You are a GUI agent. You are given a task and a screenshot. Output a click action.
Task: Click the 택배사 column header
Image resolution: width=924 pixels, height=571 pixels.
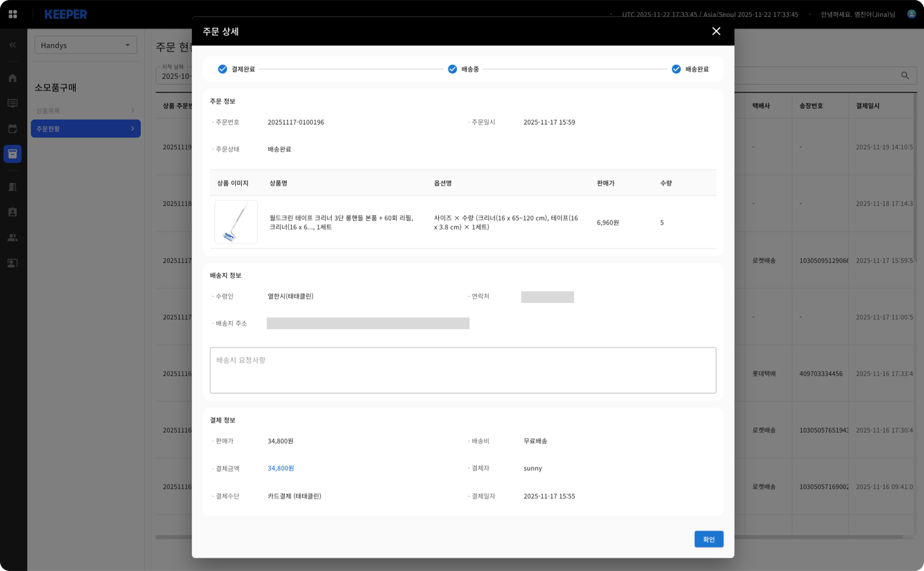(761, 106)
